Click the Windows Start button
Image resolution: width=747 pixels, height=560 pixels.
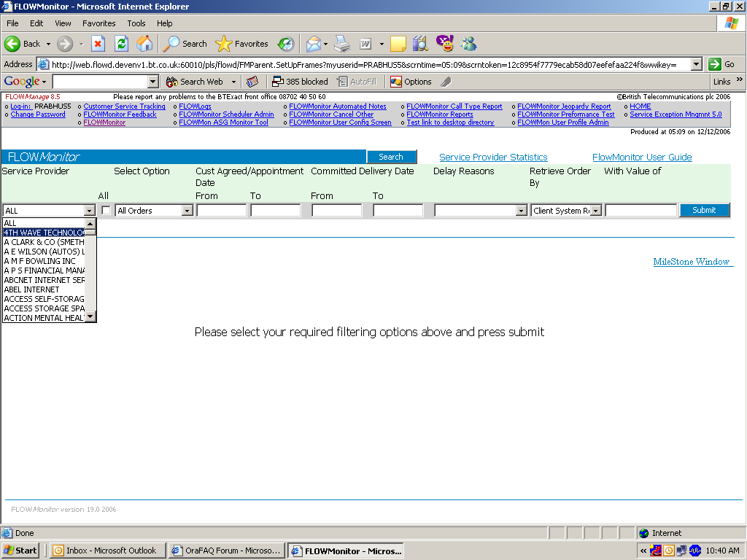point(20,551)
